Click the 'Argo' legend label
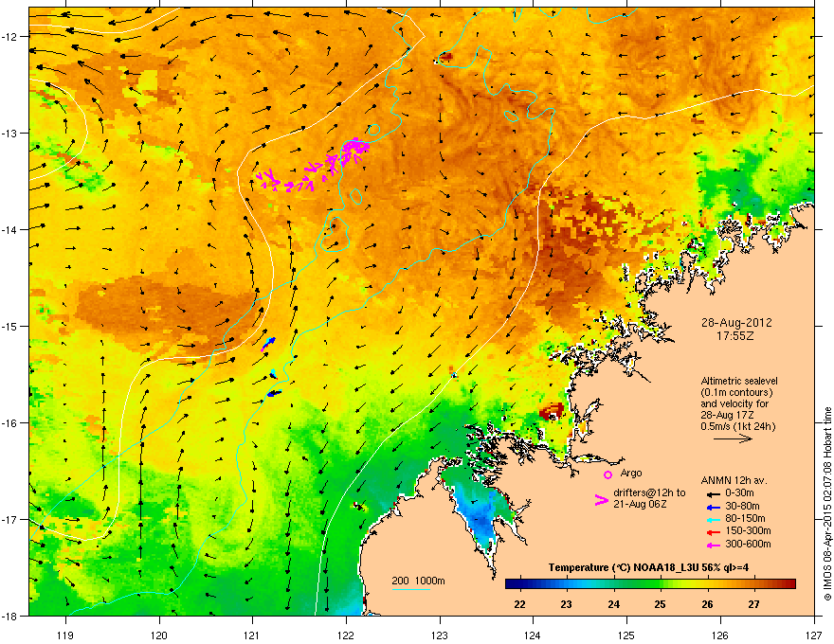The width and height of the screenshot is (834, 644). (x=631, y=474)
